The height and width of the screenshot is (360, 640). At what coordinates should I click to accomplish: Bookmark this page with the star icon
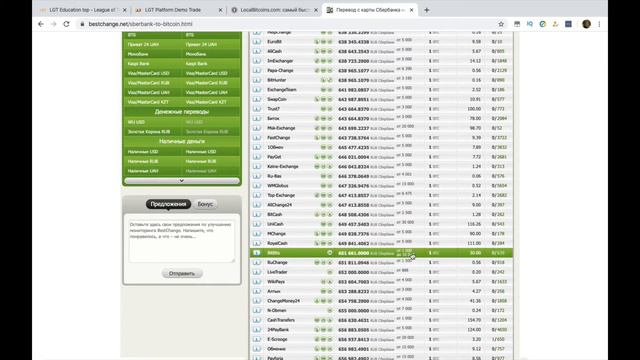501,24
